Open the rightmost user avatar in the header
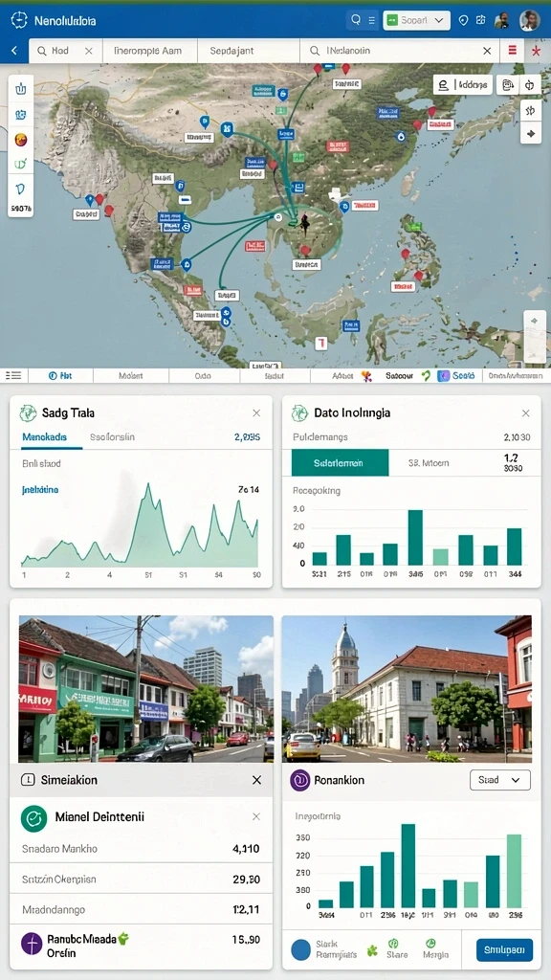This screenshot has height=980, width=551. click(x=530, y=20)
